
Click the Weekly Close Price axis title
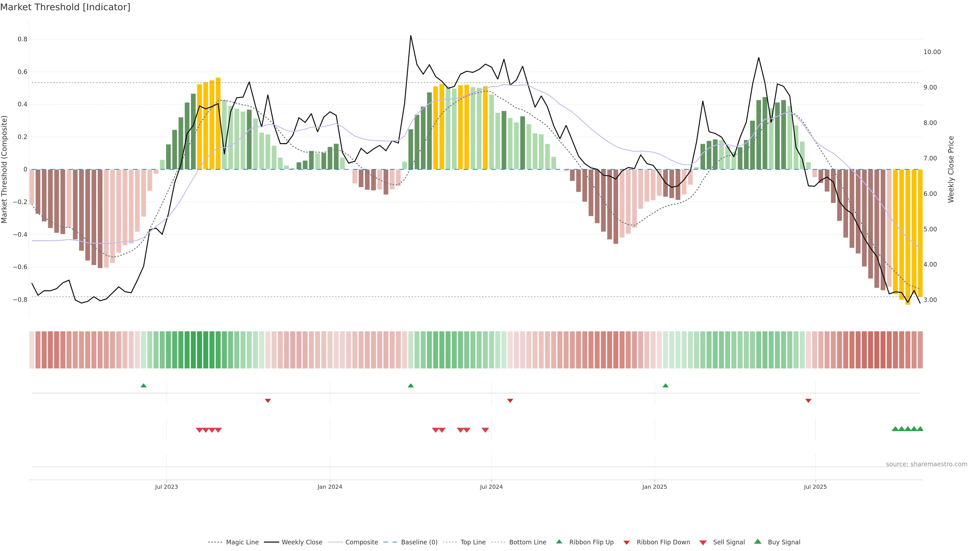click(x=951, y=169)
